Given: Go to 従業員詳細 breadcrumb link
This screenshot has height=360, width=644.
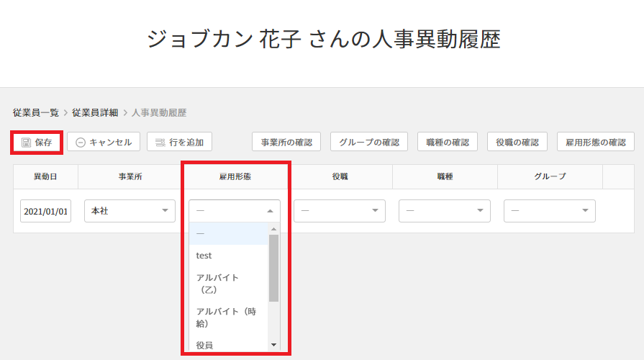Looking at the screenshot, I should [x=95, y=112].
